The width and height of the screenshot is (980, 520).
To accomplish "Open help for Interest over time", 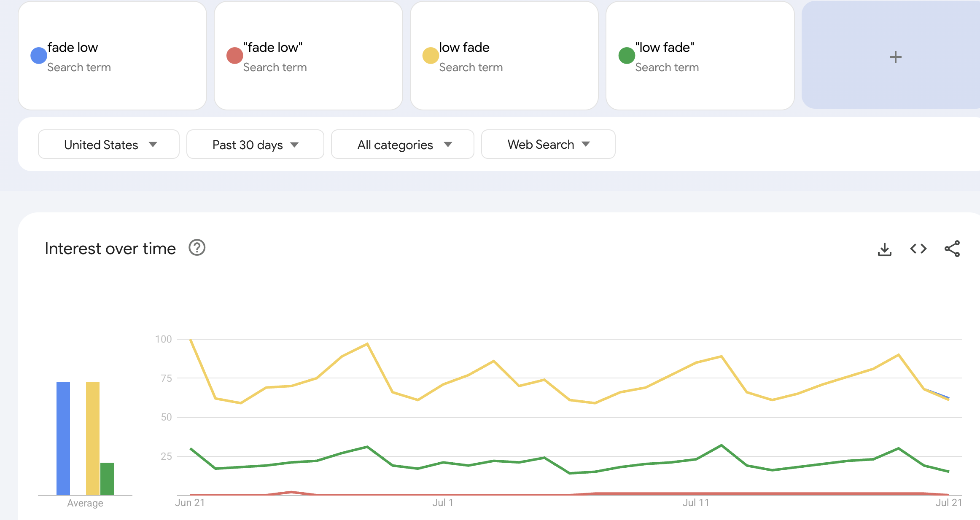I will [x=197, y=248].
